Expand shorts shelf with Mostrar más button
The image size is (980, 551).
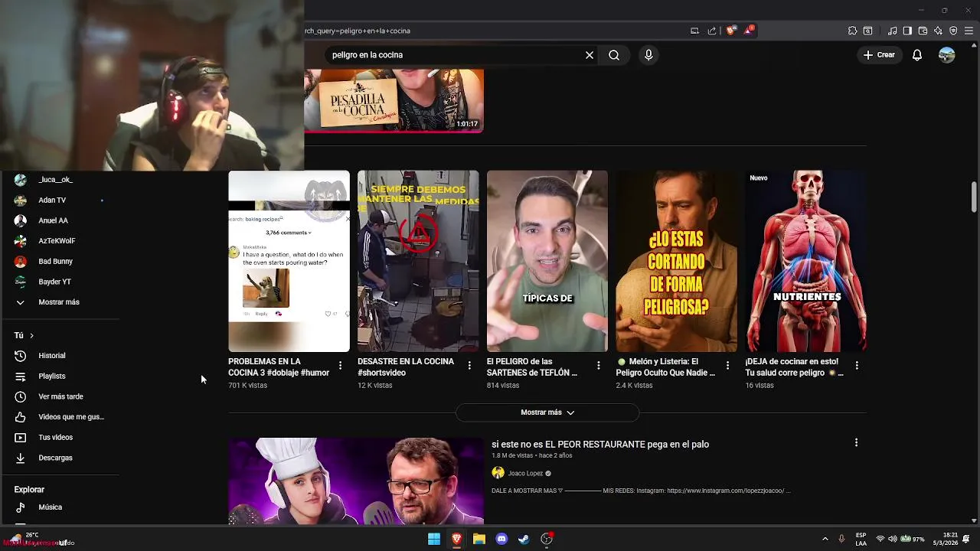(x=547, y=412)
